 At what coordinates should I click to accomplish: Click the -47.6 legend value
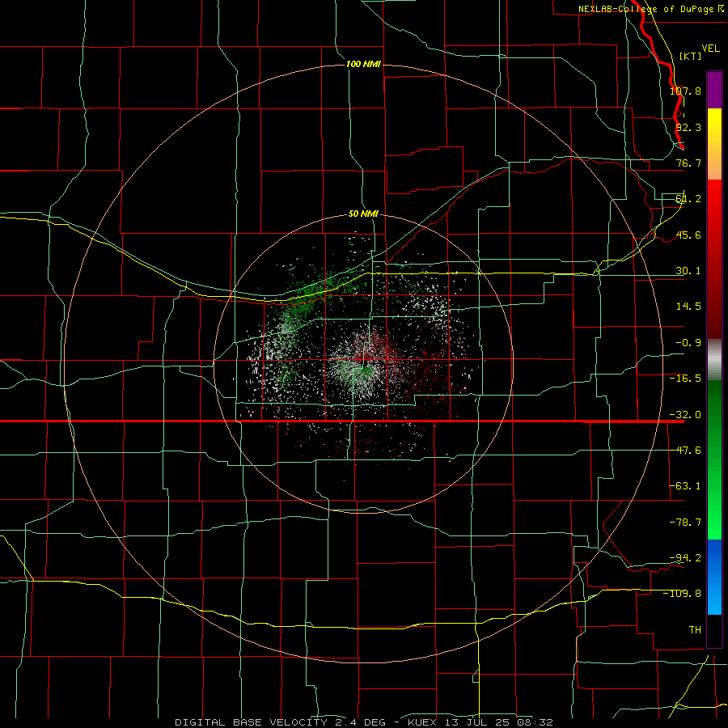coord(685,451)
